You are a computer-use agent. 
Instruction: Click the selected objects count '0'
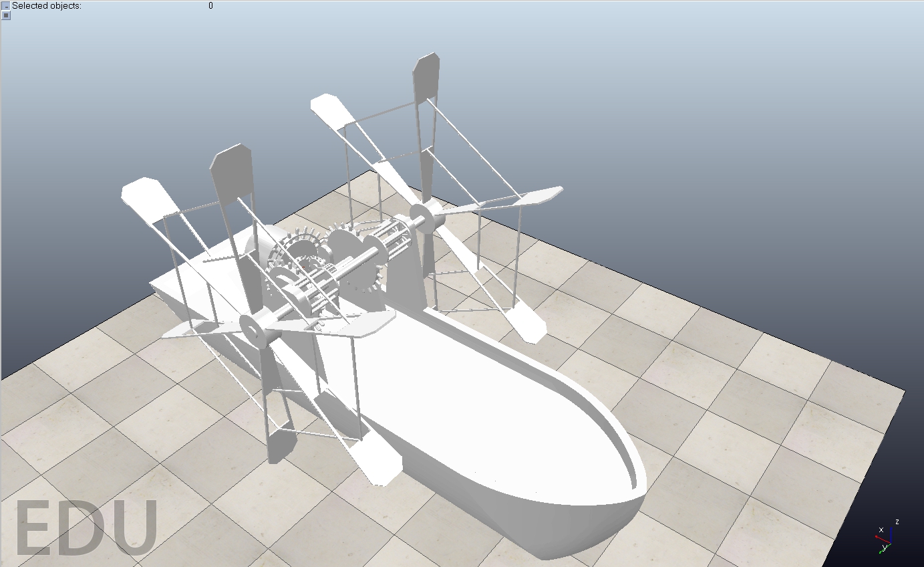tap(210, 6)
